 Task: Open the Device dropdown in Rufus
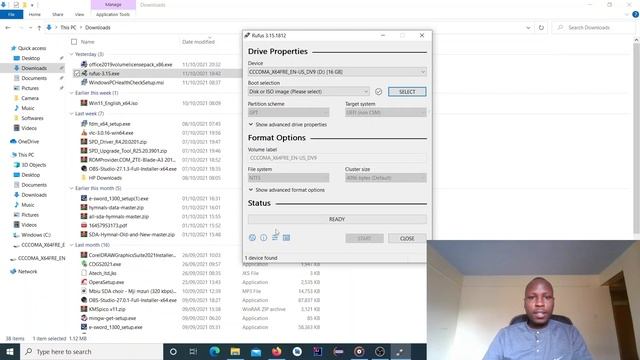tap(337, 72)
